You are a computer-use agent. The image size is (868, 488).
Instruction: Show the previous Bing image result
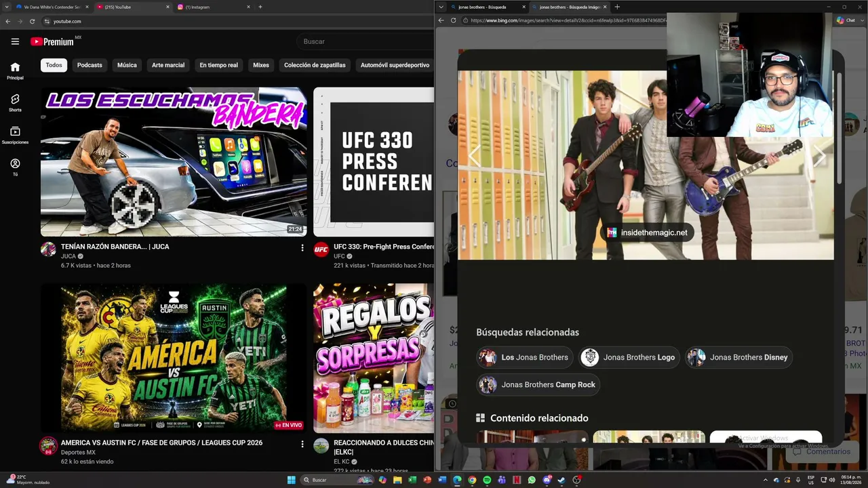(x=474, y=157)
